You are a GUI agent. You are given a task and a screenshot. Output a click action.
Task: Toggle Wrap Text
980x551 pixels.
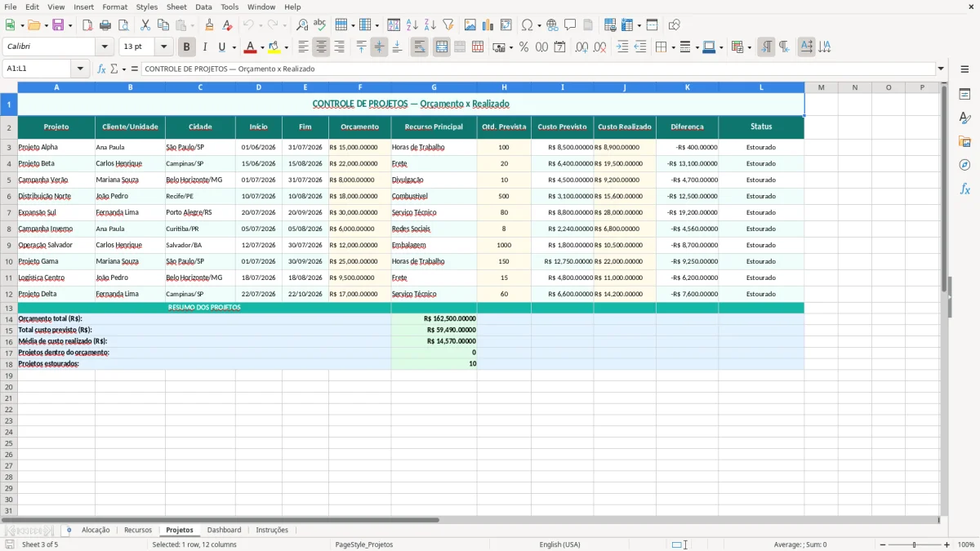[x=419, y=47]
